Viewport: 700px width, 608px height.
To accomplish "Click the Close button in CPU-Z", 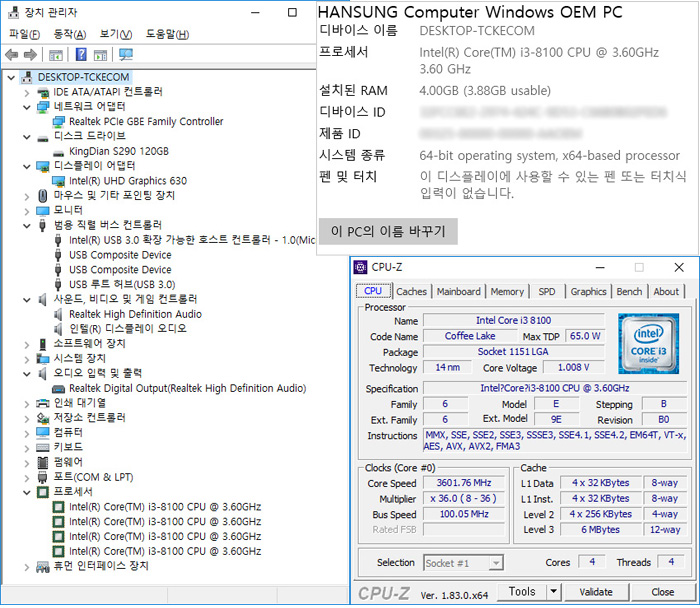I will [662, 592].
